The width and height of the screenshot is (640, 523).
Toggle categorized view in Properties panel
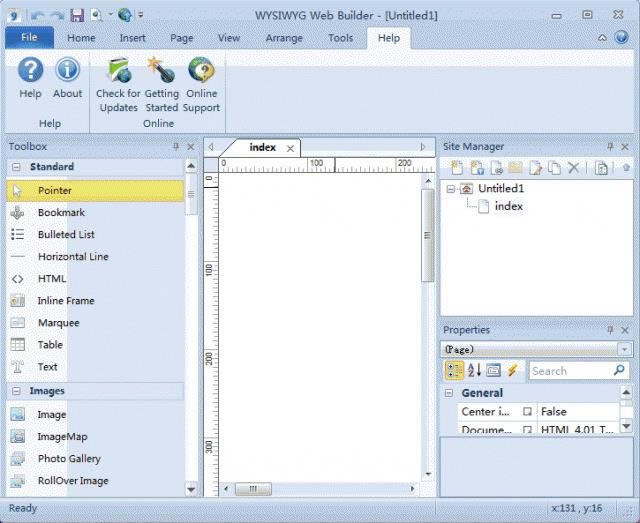point(454,371)
